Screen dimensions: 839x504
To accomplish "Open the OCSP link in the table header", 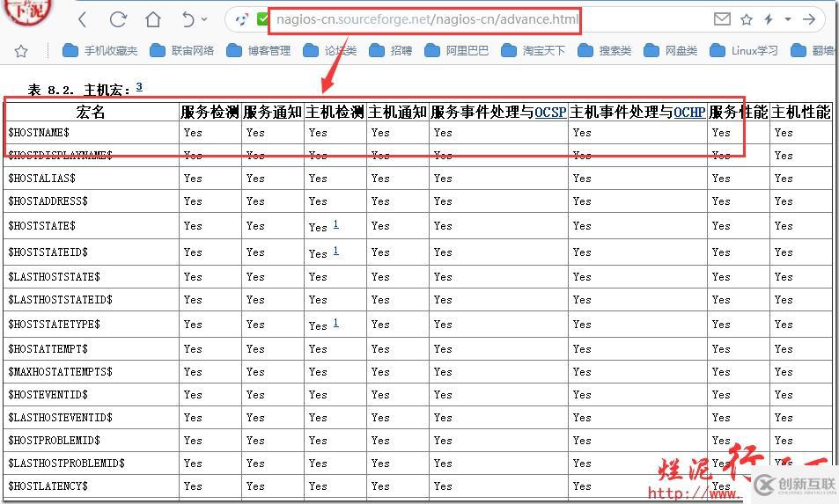I will [x=550, y=113].
